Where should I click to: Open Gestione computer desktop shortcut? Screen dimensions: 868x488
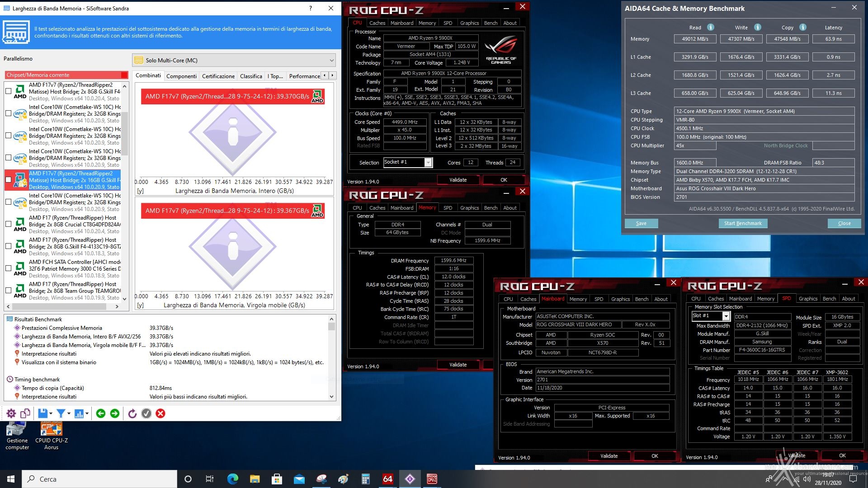pyautogui.click(x=17, y=436)
